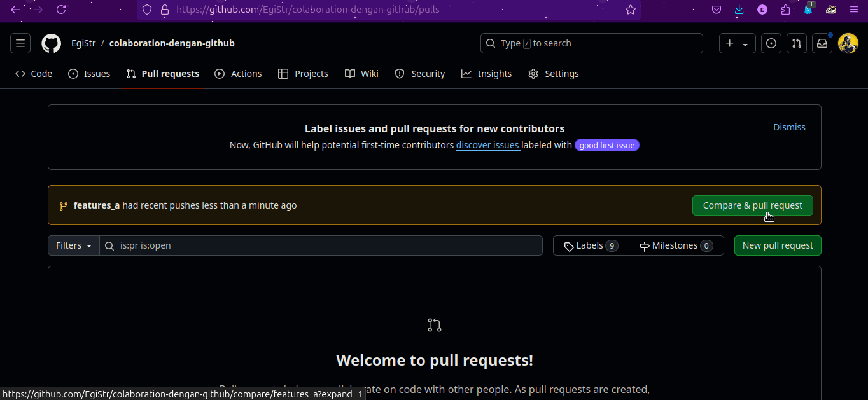The width and height of the screenshot is (868, 400).
Task: Click Compare & pull request button
Action: click(752, 205)
